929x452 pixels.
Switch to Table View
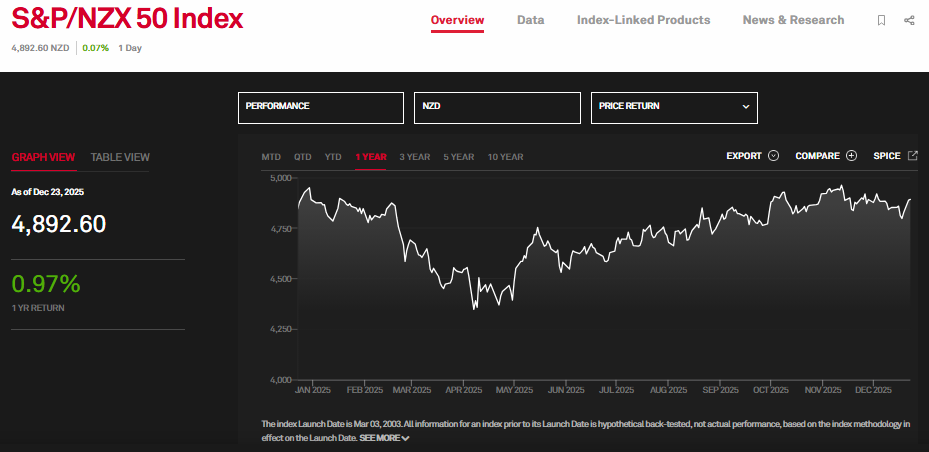[x=120, y=158]
